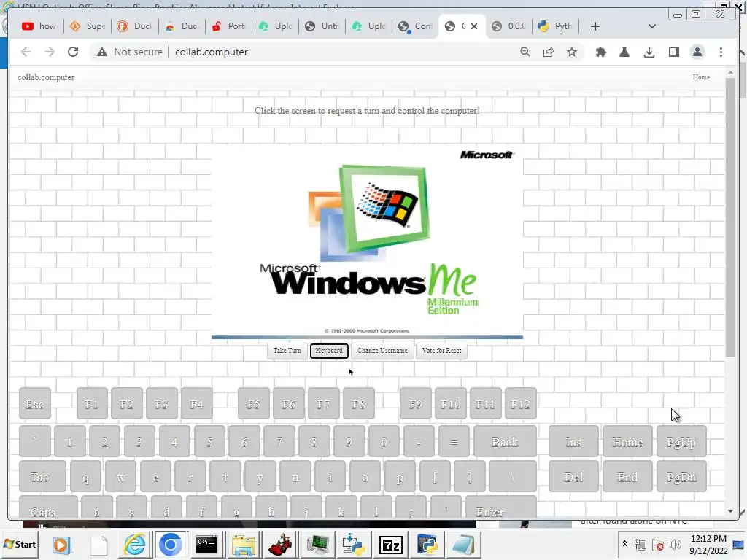Viewport: 747px width, 560px height.
Task: Switch to the Python tab
Action: 555,26
